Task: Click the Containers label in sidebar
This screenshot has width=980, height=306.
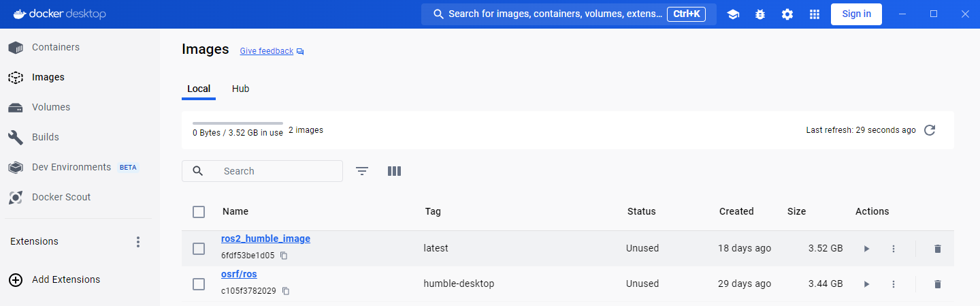Action: 56,47
